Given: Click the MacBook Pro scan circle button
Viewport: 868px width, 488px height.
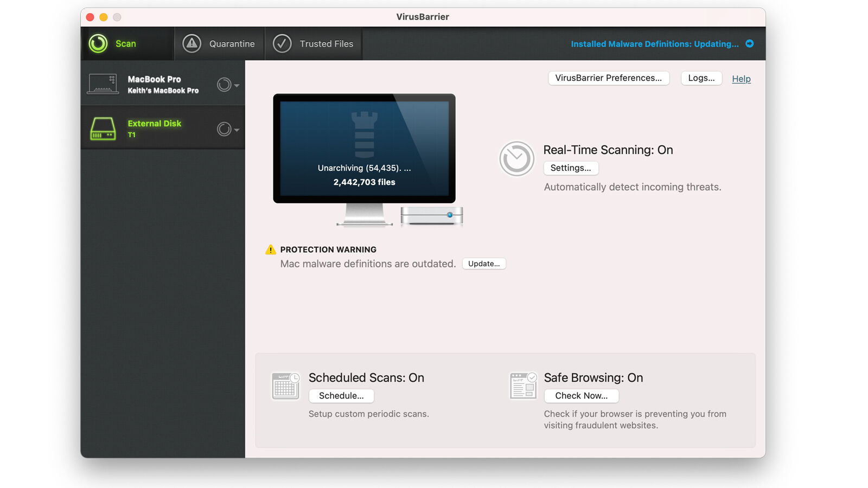Looking at the screenshot, I should pos(224,85).
